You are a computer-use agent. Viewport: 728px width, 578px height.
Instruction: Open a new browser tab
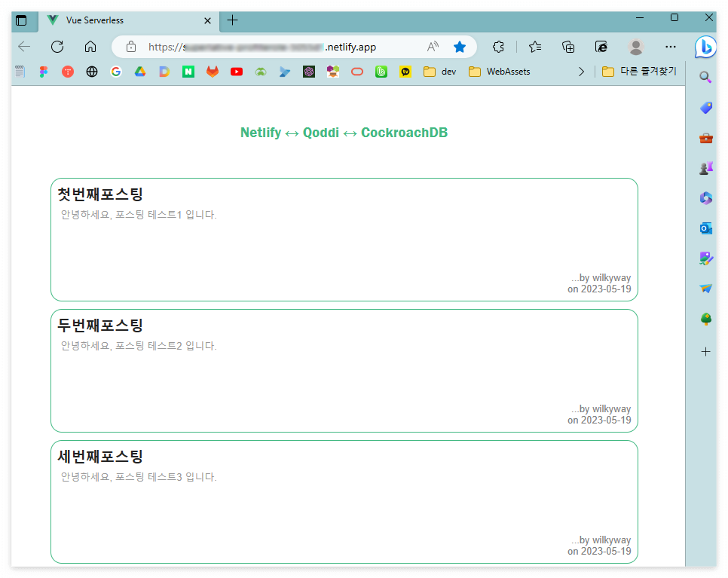point(232,20)
